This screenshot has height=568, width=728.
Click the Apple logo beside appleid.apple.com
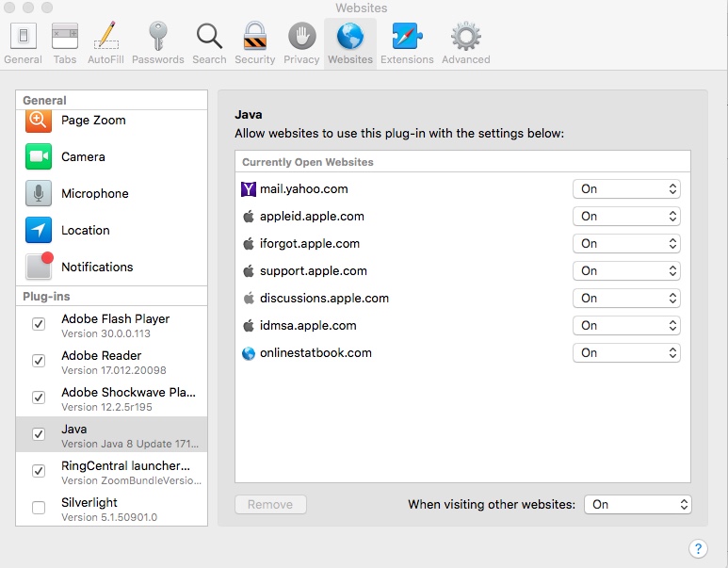point(249,216)
